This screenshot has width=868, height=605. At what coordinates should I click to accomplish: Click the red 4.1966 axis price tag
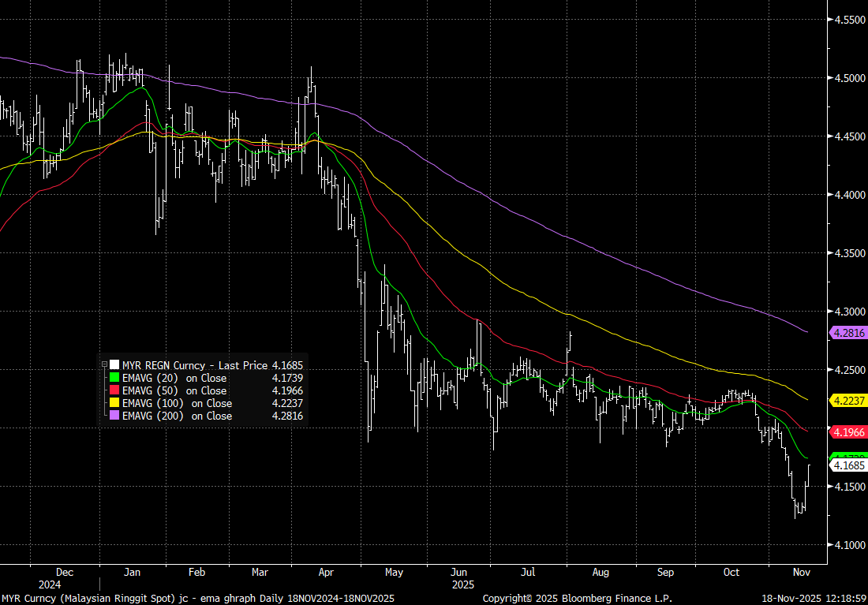(x=849, y=432)
